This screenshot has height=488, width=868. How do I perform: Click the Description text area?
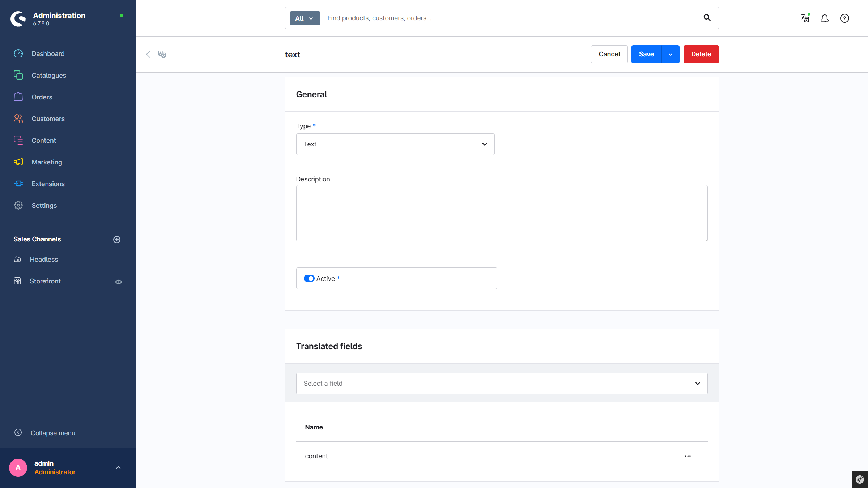(x=501, y=213)
